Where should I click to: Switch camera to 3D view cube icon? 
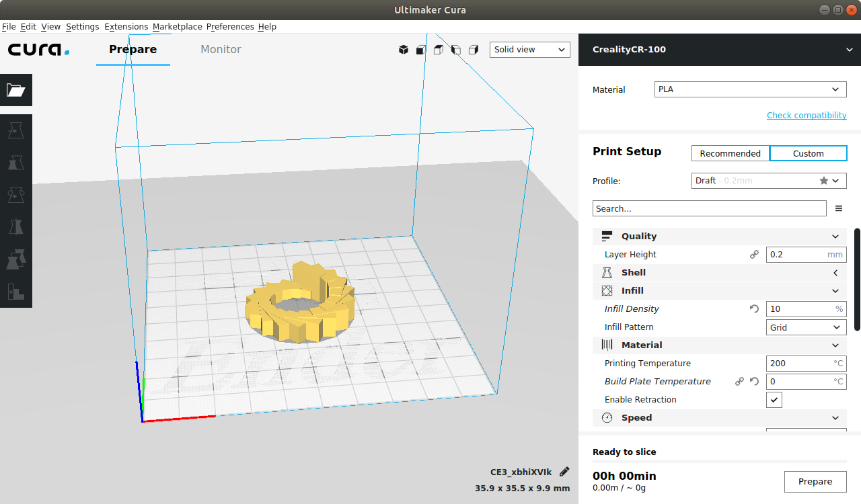(x=404, y=50)
